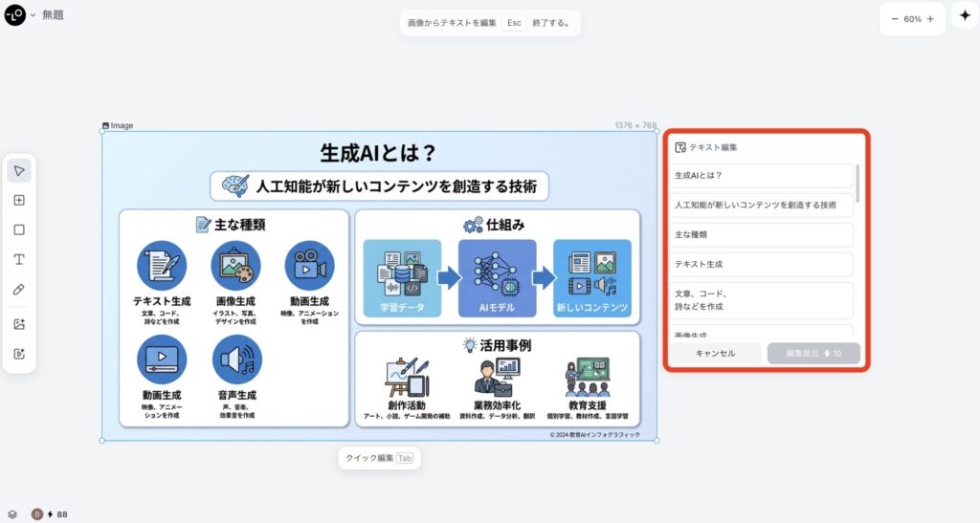980x523 pixels.
Task: Open the 60% zoom level menu
Action: click(912, 19)
